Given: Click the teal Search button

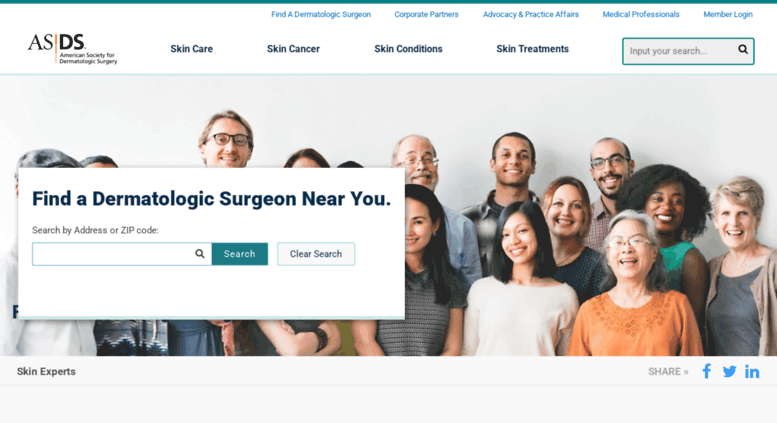Looking at the screenshot, I should pos(240,254).
